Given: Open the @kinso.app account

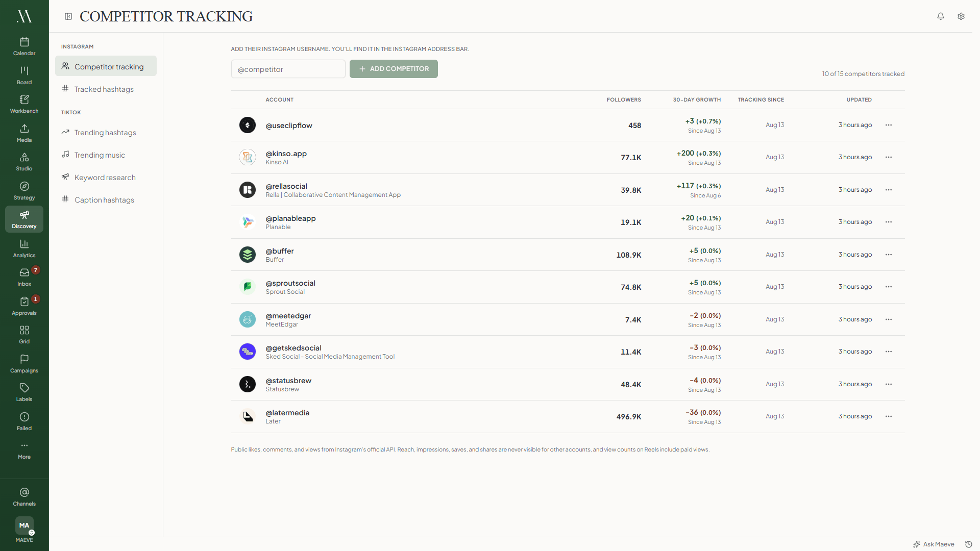Looking at the screenshot, I should point(286,154).
